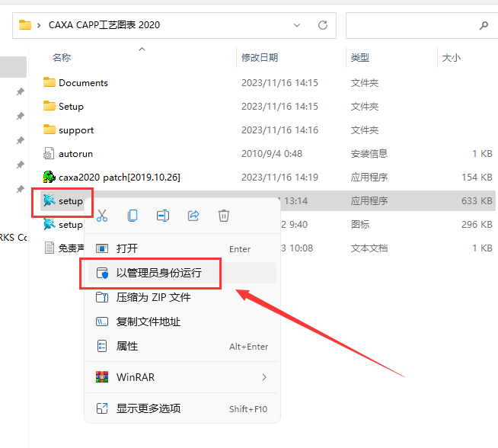Click the ZIP folder icon
498x448 pixels.
click(x=102, y=297)
